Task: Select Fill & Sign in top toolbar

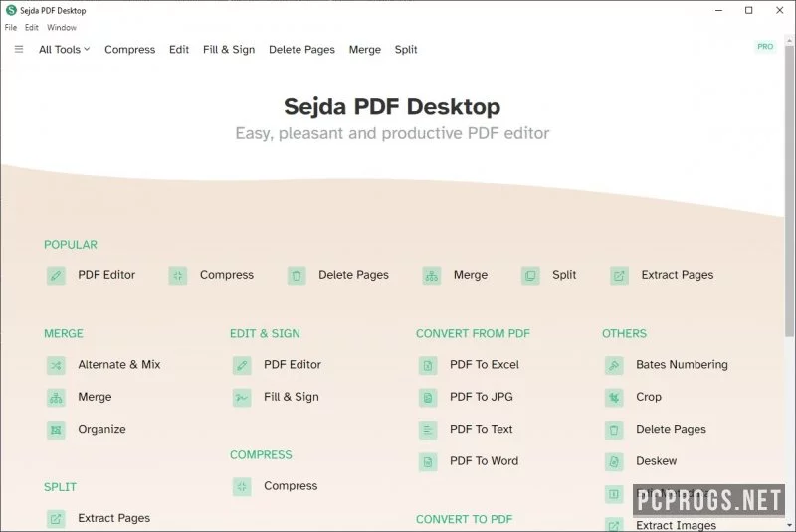Action: (x=229, y=49)
